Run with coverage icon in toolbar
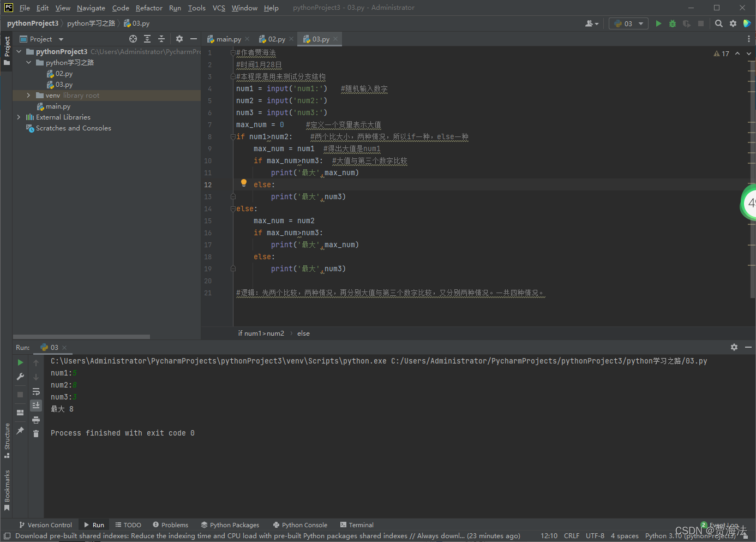This screenshot has height=542, width=756. click(x=687, y=23)
